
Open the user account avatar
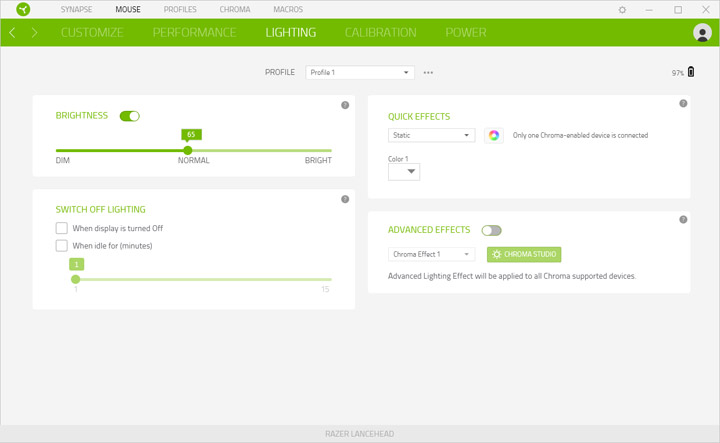tap(702, 33)
